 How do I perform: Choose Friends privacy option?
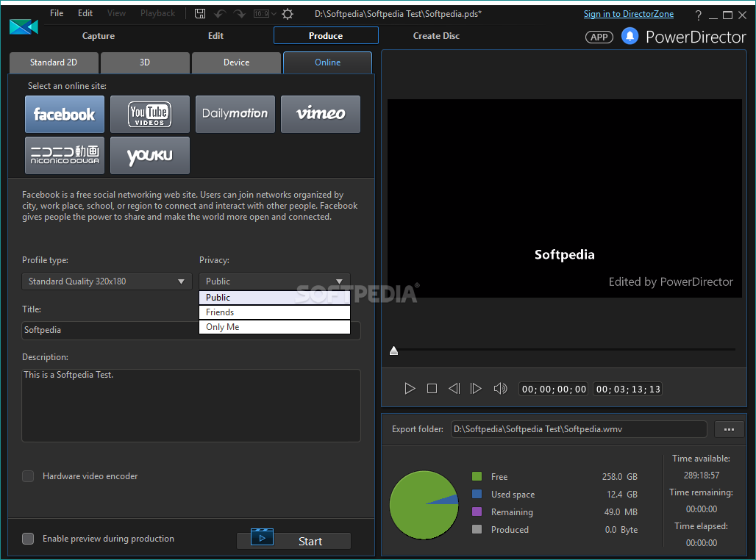[x=274, y=312]
